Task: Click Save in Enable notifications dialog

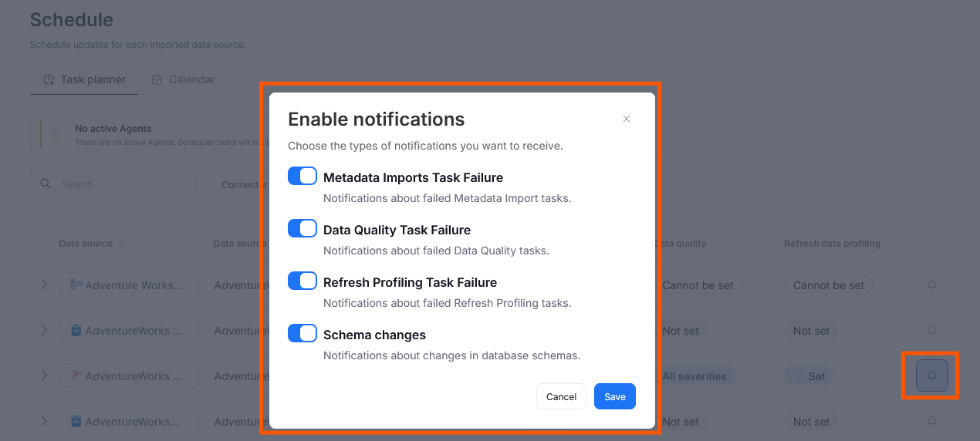Action: [x=614, y=396]
